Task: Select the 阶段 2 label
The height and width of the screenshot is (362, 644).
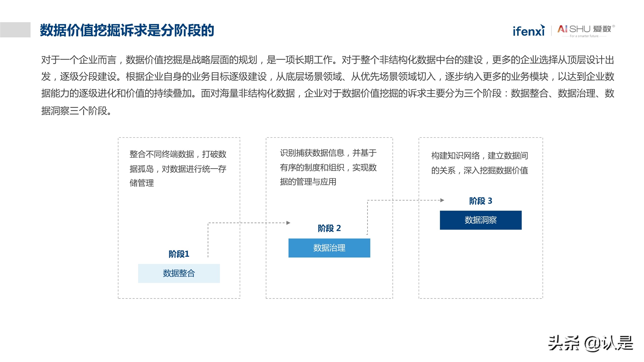Action: click(x=329, y=228)
